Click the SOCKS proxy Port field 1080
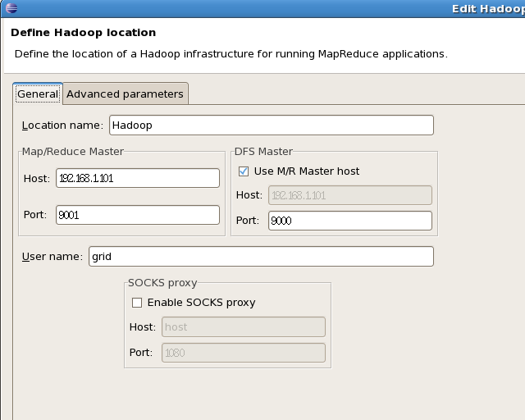525x420 pixels. pyautogui.click(x=244, y=353)
